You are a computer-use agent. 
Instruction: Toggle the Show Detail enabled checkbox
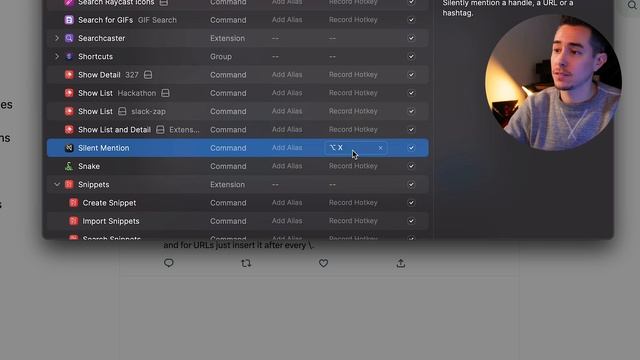pos(411,75)
